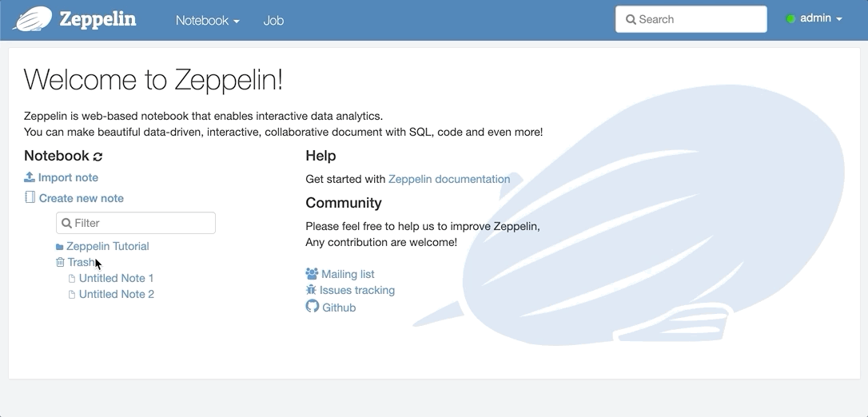868x417 pixels.
Task: Open the Mailing list link
Action: pos(348,274)
